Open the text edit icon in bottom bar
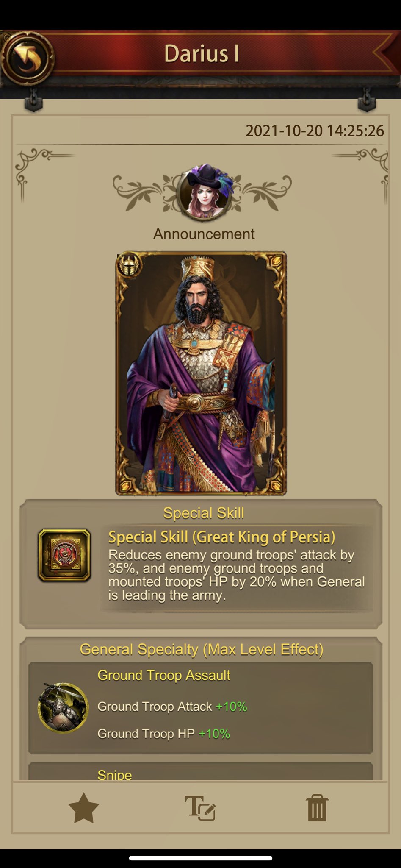The height and width of the screenshot is (868, 401). coord(201,808)
